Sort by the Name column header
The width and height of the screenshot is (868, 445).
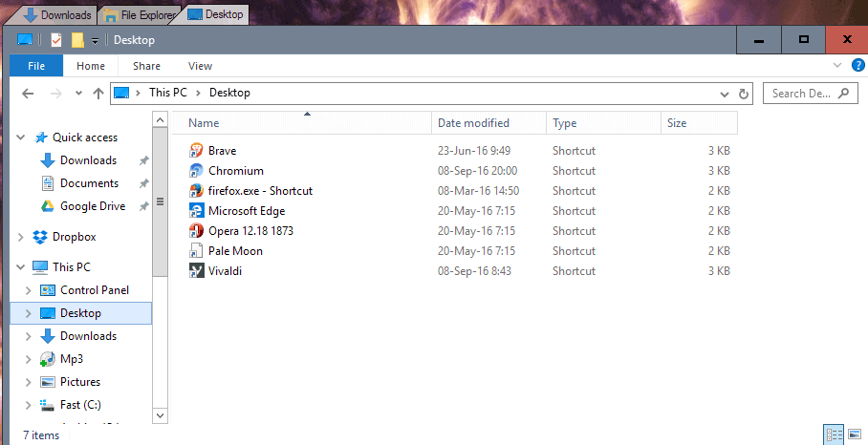click(302, 123)
